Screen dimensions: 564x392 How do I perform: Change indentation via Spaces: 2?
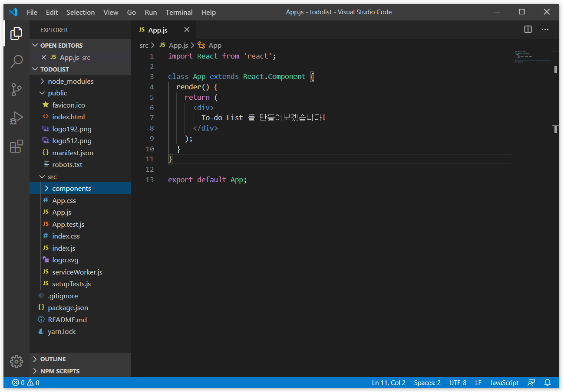[x=427, y=383]
